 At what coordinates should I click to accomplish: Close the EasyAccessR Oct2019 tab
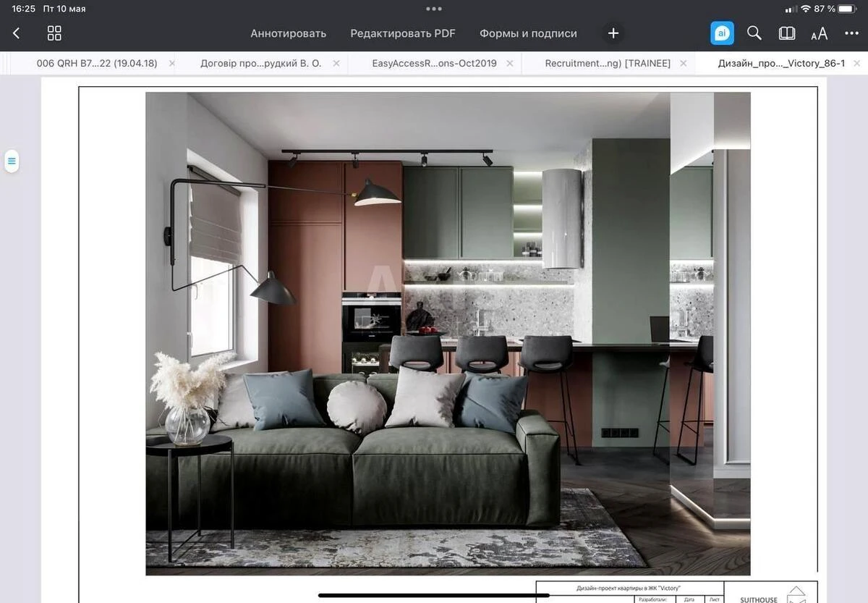[x=510, y=64]
